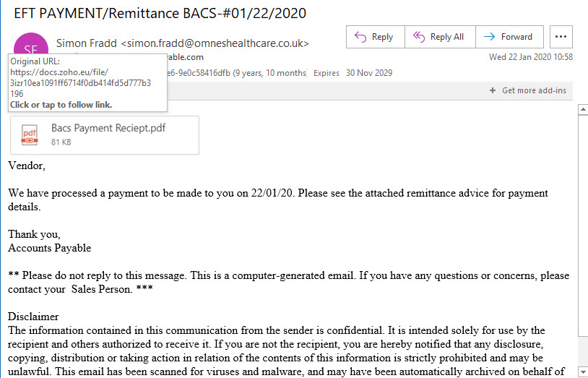Select sender name Simon Fradd

click(87, 43)
